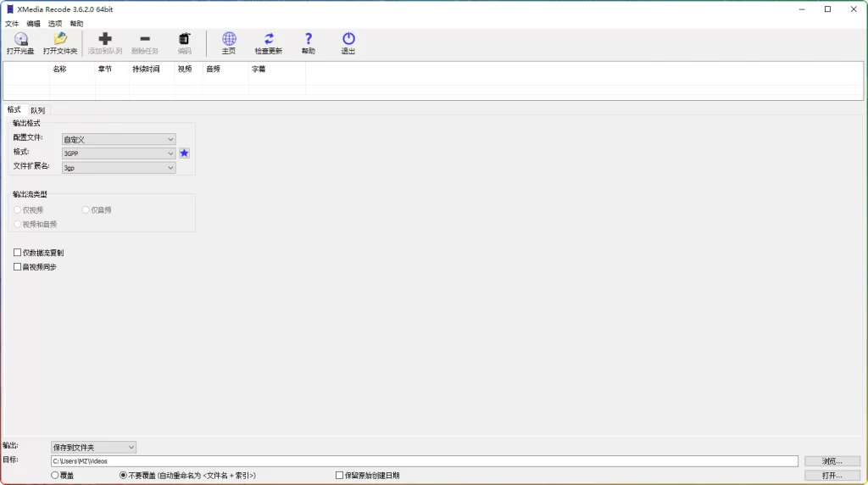868x485 pixels.
Task: Click the 视频 column header
Action: point(189,70)
